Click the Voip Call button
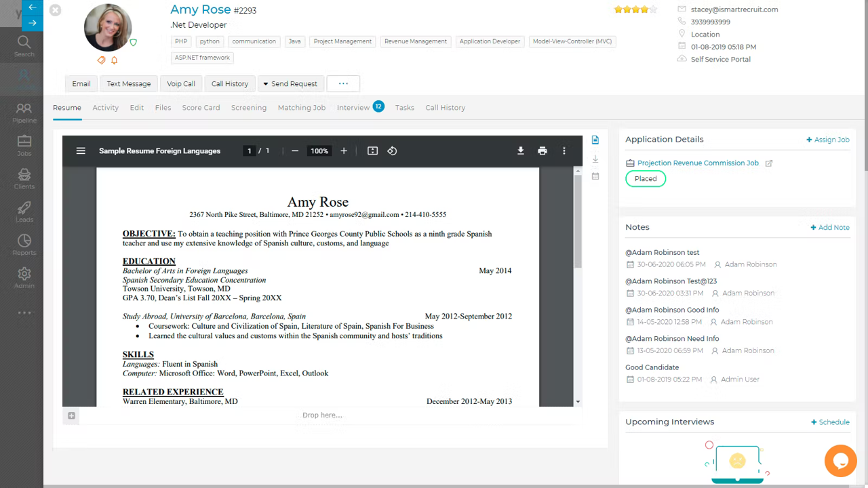 coord(181,84)
